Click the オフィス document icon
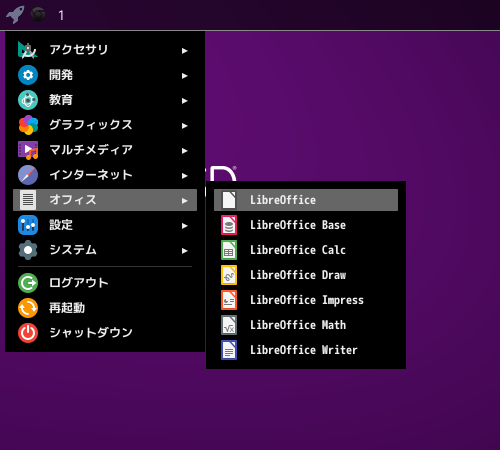Screen dimensions: 500x450 click(x=28, y=200)
